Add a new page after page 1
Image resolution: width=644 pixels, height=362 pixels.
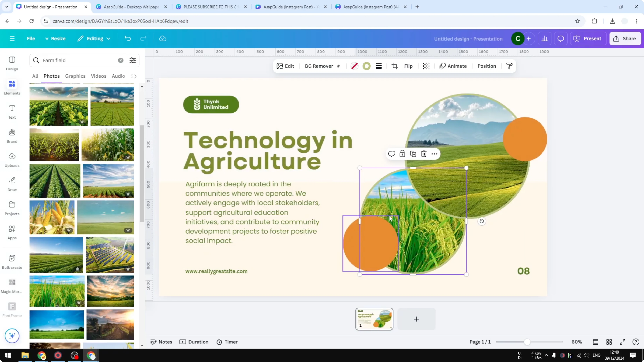click(416, 319)
